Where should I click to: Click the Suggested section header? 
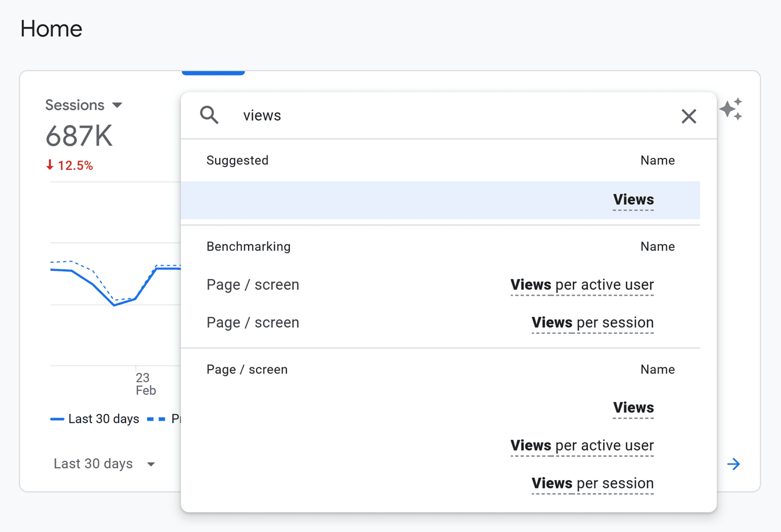[237, 160]
